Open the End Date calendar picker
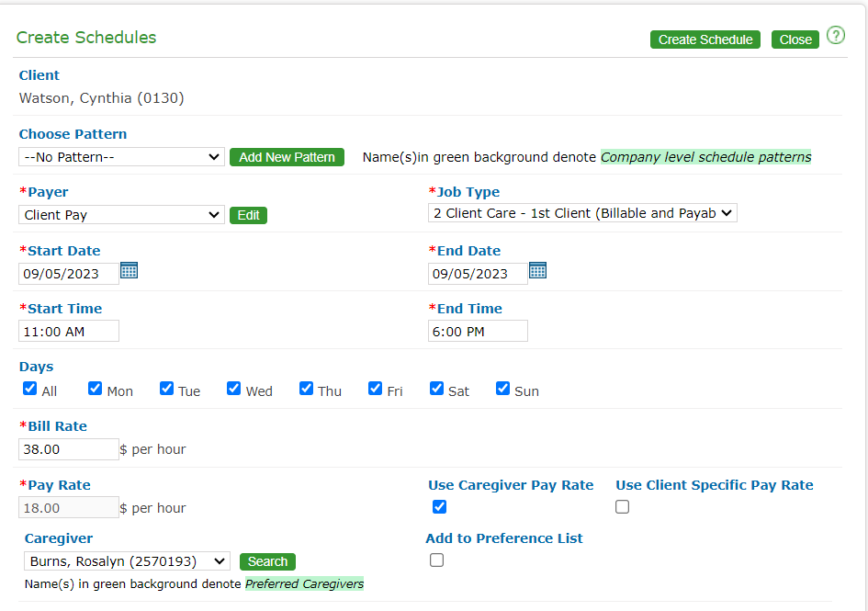Viewport: 868px width, 611px height. [x=538, y=271]
